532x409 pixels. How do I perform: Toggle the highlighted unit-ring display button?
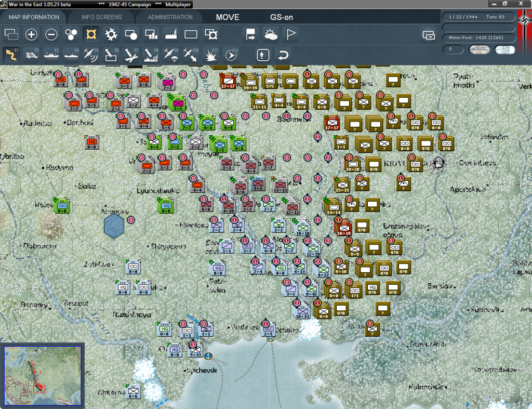tap(91, 34)
